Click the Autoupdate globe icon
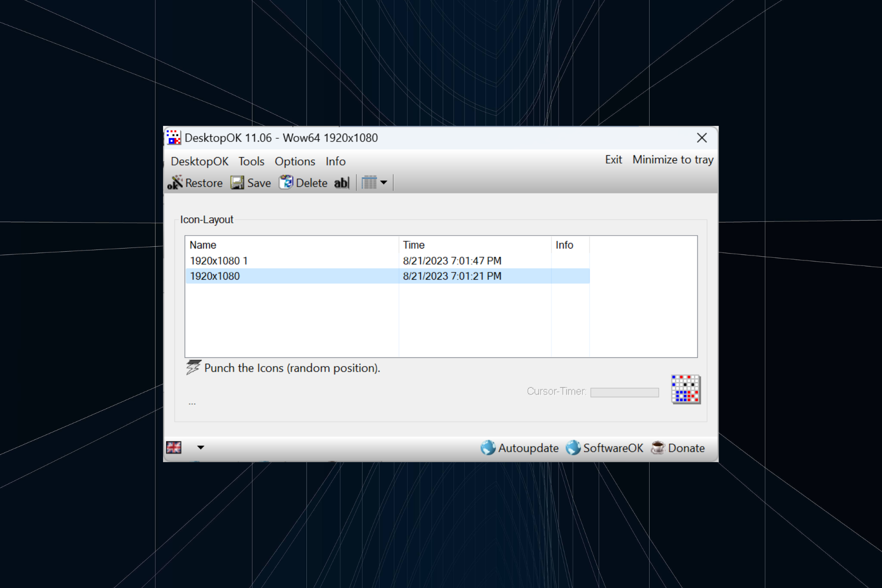The height and width of the screenshot is (588, 882). tap(488, 447)
